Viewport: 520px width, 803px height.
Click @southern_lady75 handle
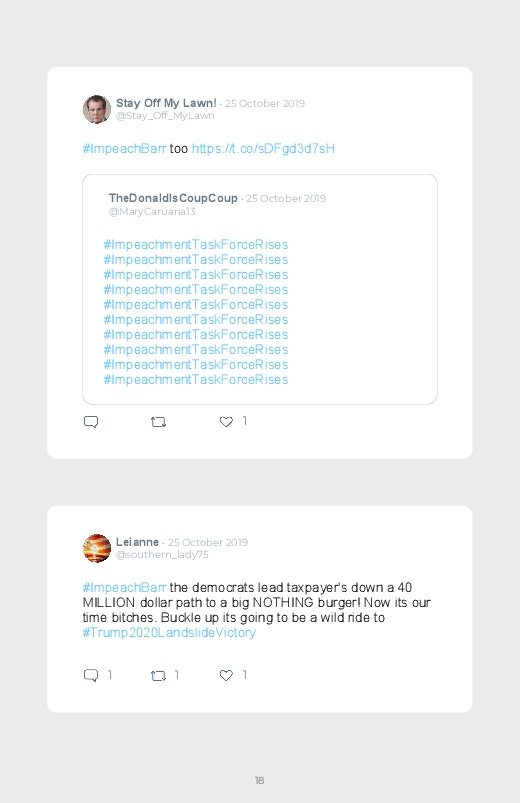tap(162, 555)
